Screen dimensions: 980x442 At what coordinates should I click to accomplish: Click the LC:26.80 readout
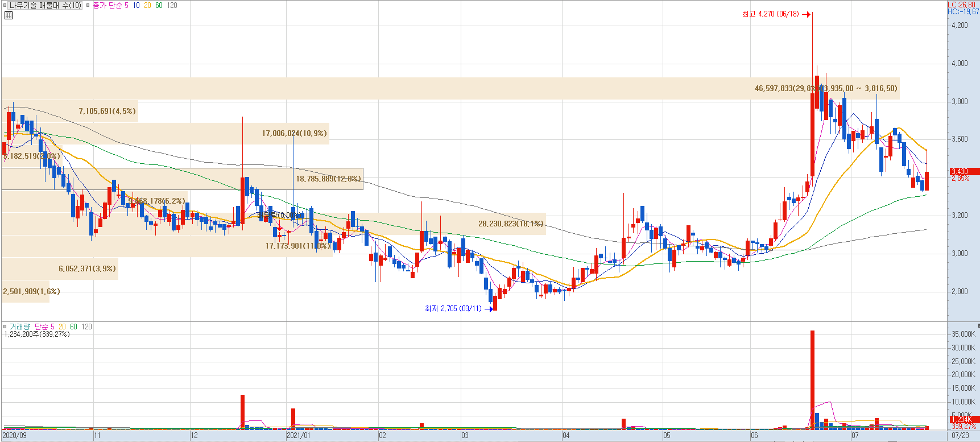point(961,5)
